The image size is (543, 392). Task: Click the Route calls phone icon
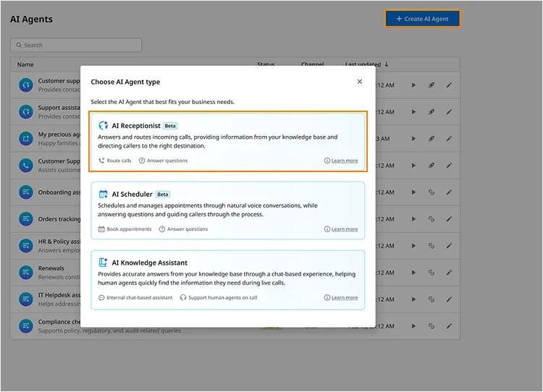click(101, 161)
